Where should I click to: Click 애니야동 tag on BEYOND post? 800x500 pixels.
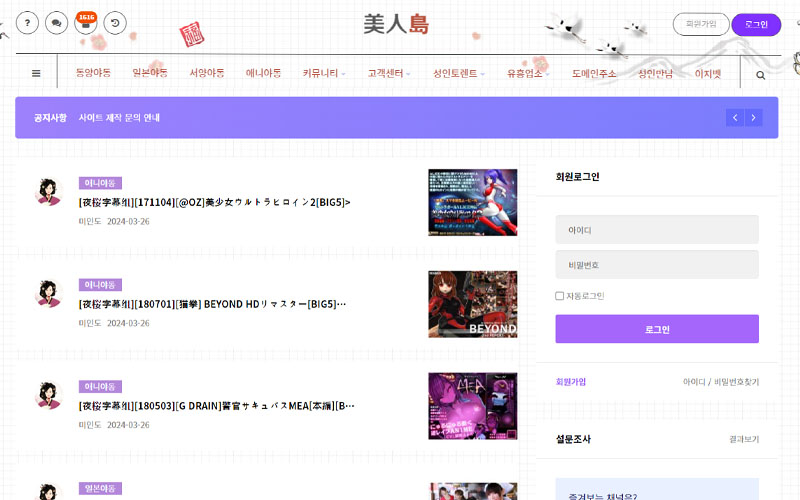100,285
